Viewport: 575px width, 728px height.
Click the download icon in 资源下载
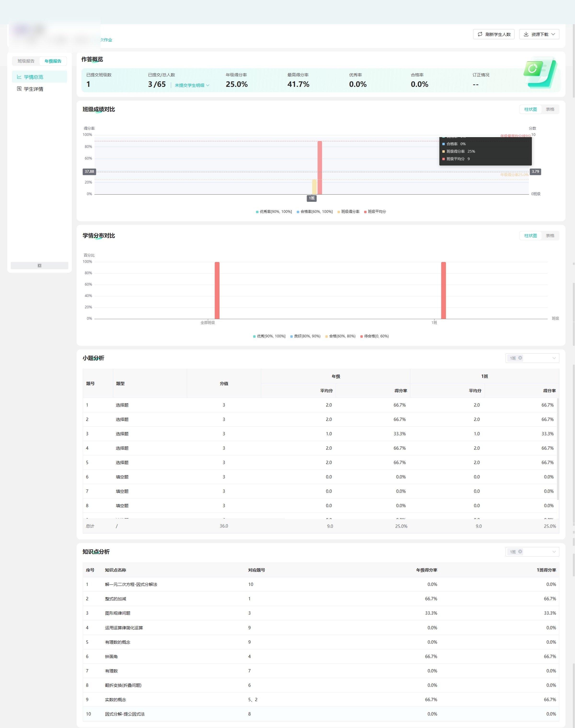pos(526,34)
